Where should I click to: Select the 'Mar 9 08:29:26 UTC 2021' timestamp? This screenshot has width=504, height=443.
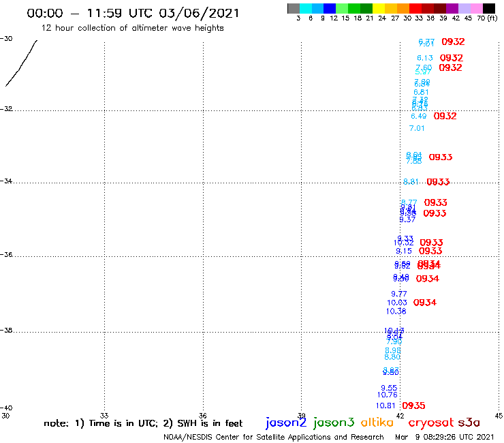click(x=444, y=437)
